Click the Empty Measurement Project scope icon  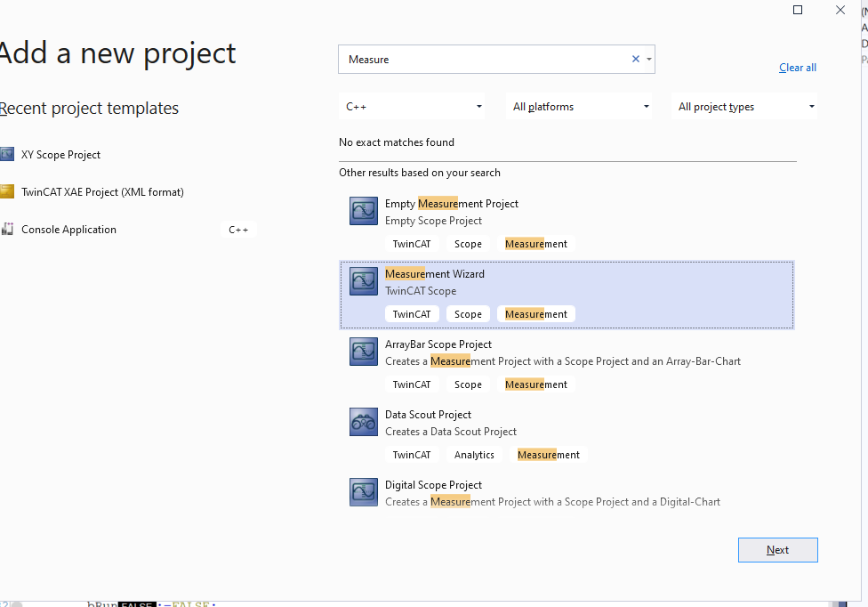[x=364, y=211]
